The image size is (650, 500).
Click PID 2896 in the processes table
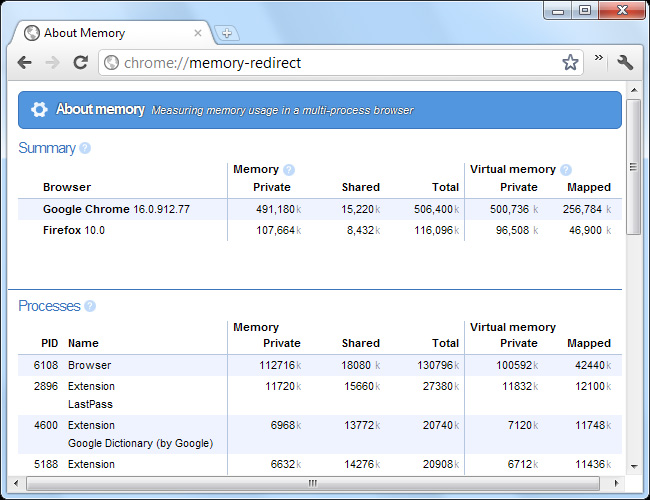click(46, 386)
